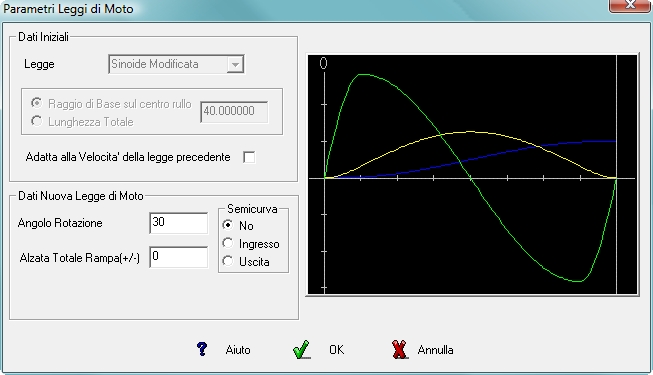Screen dimensions: 653x375
Task: Click the green acceleration curve peak
Action: tap(363, 75)
